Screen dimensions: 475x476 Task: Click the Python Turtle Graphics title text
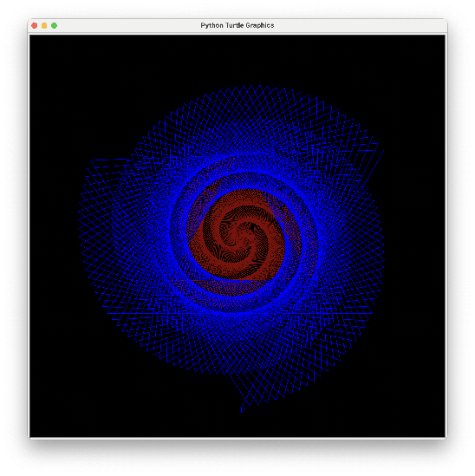237,25
